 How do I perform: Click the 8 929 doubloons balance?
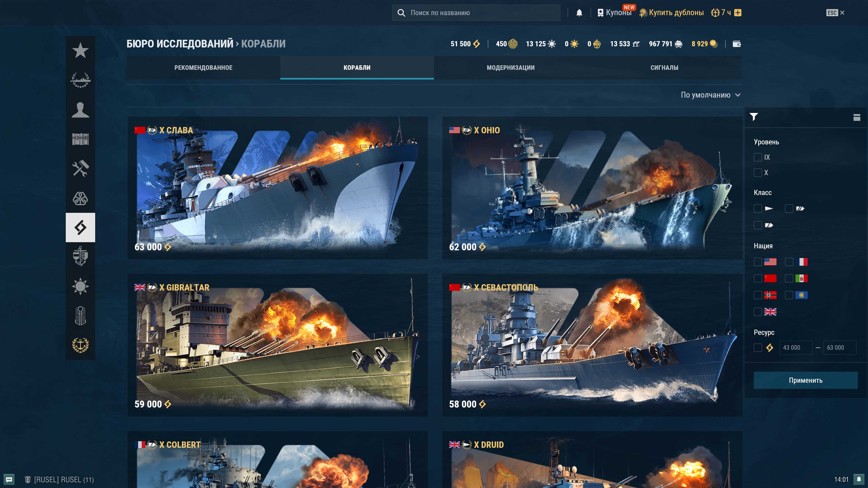(704, 44)
